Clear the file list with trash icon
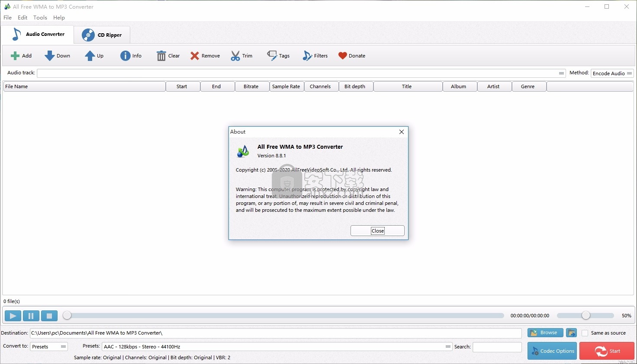Image resolution: width=637 pixels, height=364 pixels. pyautogui.click(x=168, y=56)
